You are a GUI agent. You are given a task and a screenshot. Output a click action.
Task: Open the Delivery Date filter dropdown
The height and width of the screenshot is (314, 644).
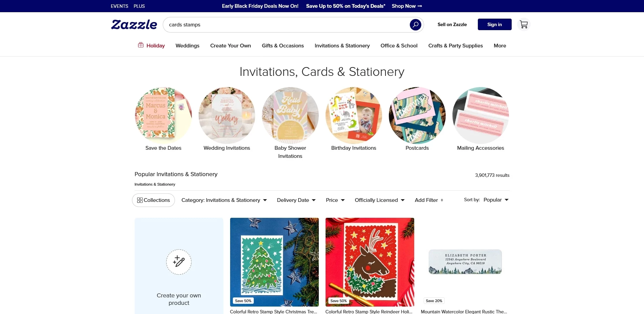pos(296,200)
